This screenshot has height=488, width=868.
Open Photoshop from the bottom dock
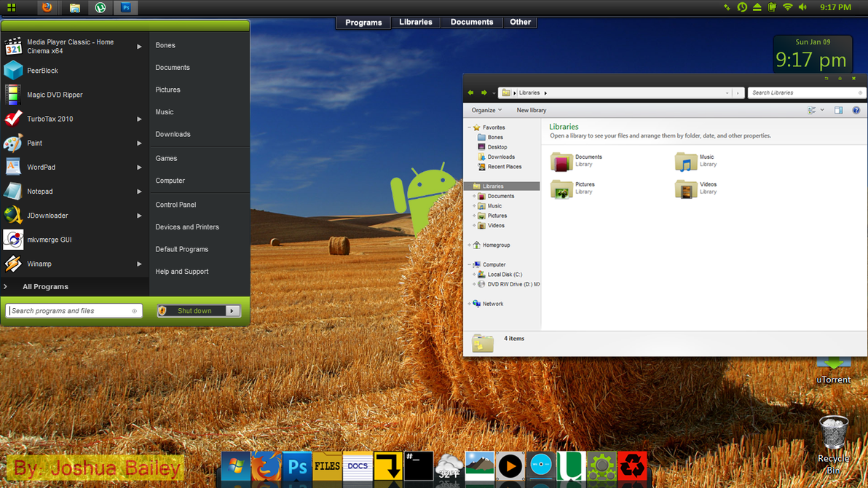pos(297,466)
